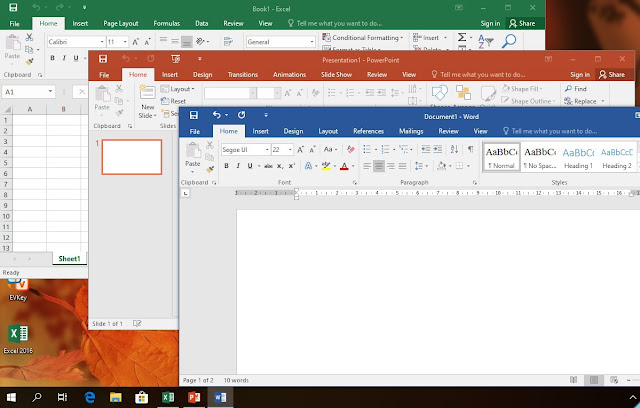
Task: Decrease indent in Word
Action: pos(425,149)
